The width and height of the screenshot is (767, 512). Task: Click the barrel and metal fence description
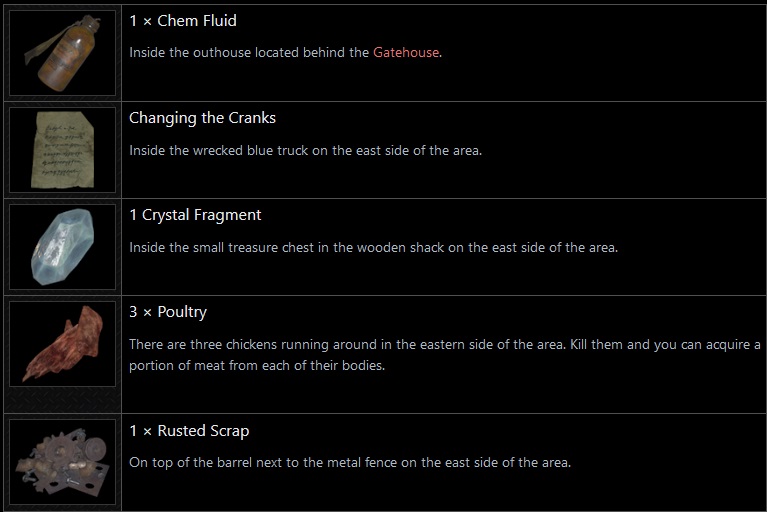point(350,463)
